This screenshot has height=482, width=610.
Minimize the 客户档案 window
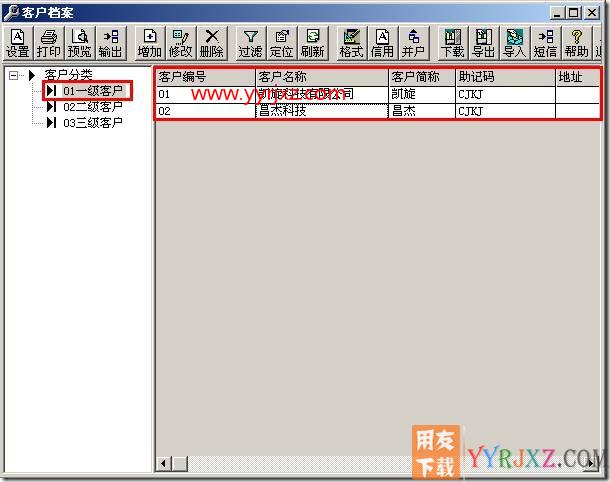[x=558, y=12]
